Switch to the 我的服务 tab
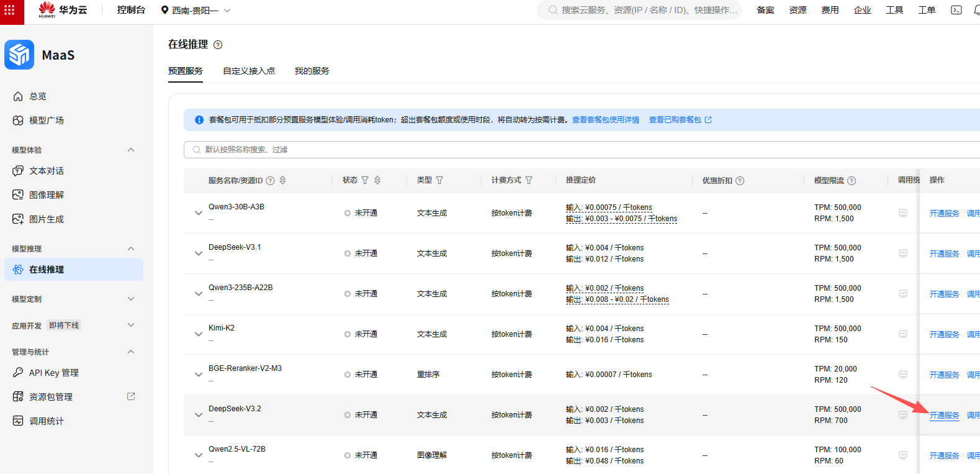This screenshot has height=474, width=980. 312,71
